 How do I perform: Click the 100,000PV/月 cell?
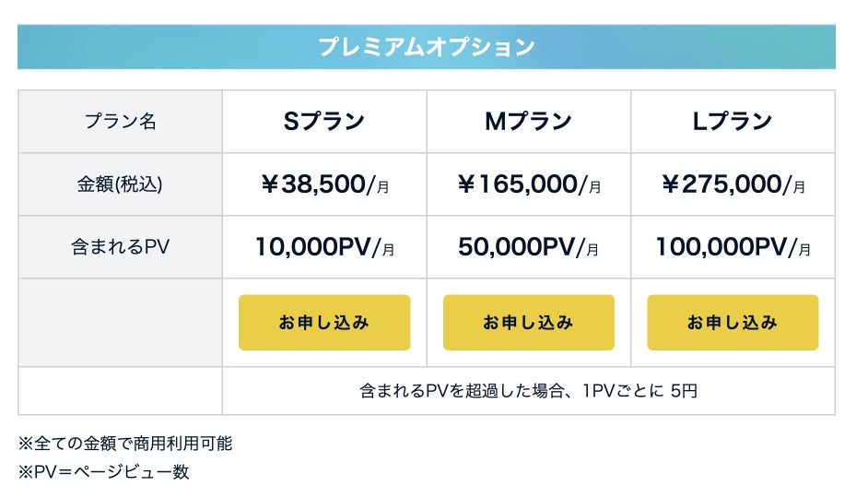click(733, 247)
